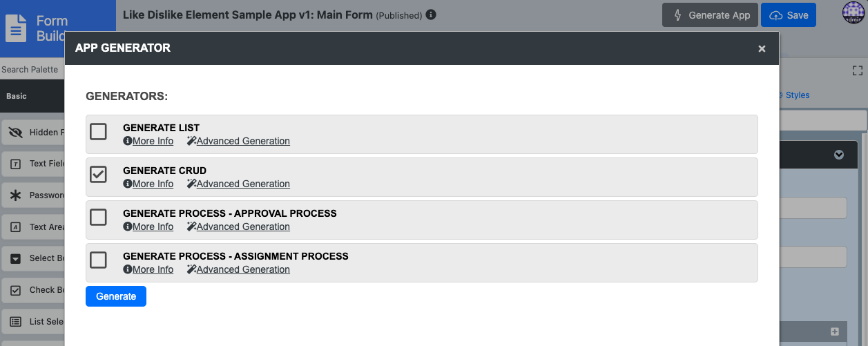This screenshot has height=346, width=868.
Task: Collapse the section using chevron-down button
Action: 838,155
